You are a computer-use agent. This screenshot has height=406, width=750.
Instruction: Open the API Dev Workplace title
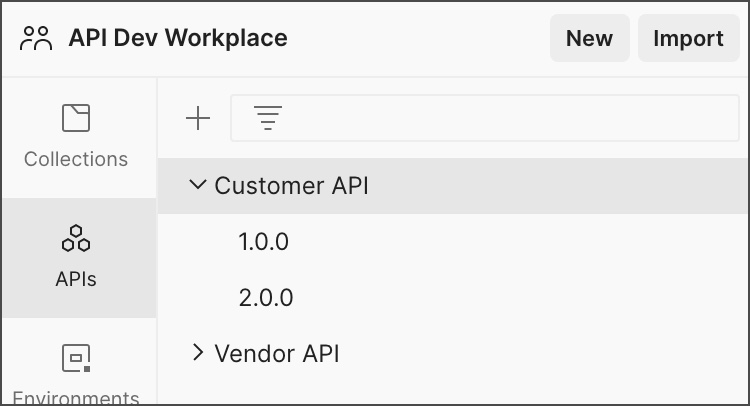click(178, 39)
